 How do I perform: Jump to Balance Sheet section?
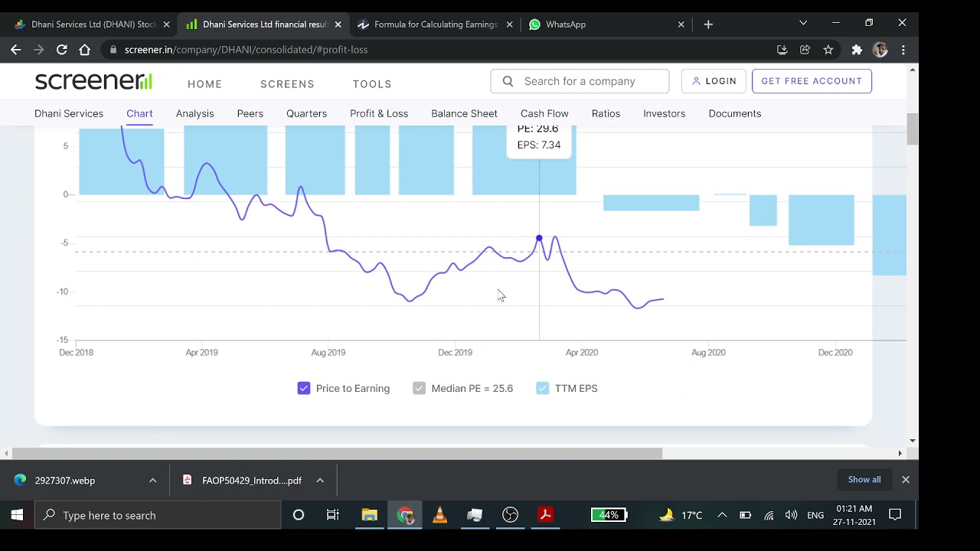tap(464, 113)
